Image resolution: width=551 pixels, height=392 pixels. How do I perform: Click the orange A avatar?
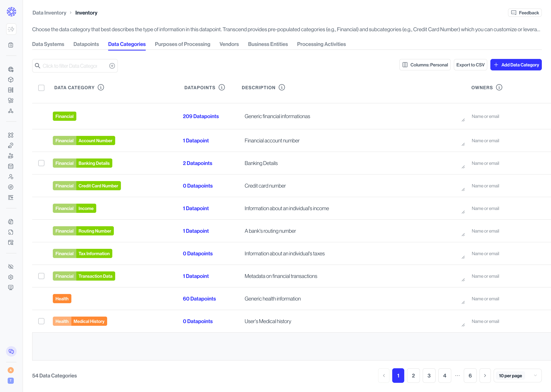(x=11, y=370)
